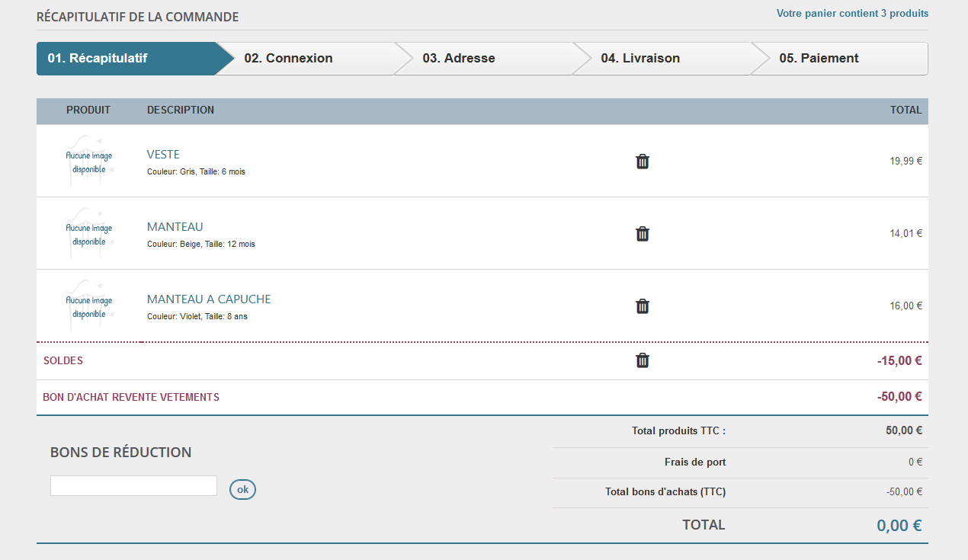Click trash icon for MANTEAU A CAPUCHE
Viewport: 968px width, 560px height.
coord(643,306)
